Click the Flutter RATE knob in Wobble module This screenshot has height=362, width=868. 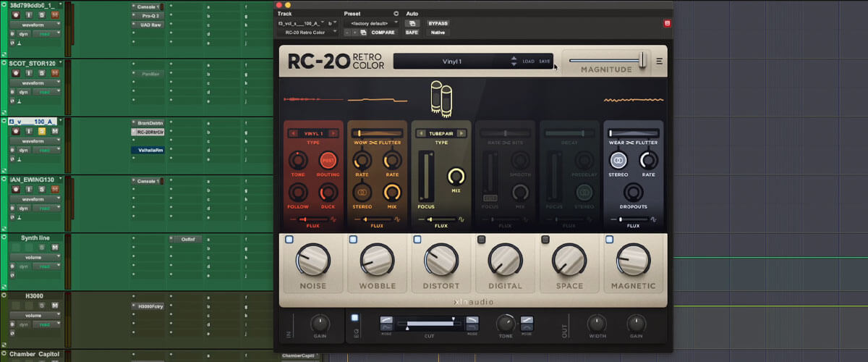click(x=392, y=160)
